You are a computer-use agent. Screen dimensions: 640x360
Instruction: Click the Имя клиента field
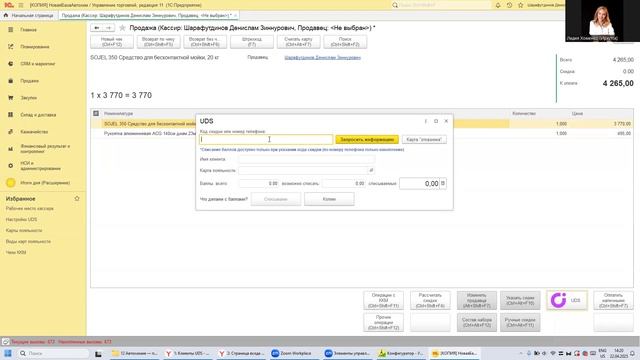coord(307,160)
